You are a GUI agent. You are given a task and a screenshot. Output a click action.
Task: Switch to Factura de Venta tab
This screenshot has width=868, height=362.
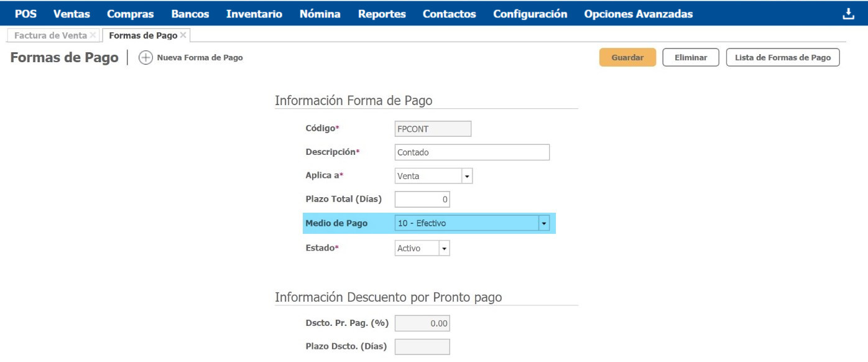50,35
